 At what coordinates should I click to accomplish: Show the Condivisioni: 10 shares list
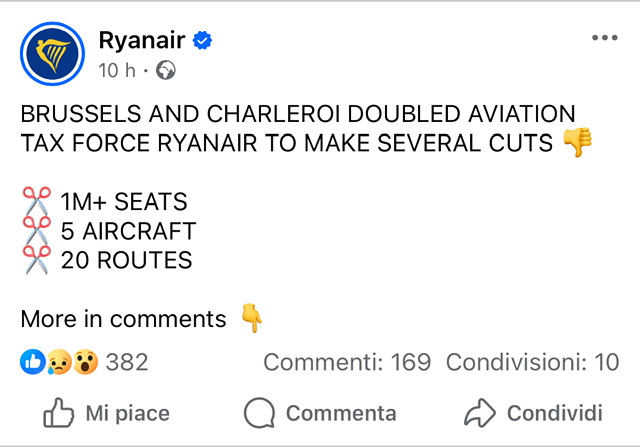click(x=532, y=362)
